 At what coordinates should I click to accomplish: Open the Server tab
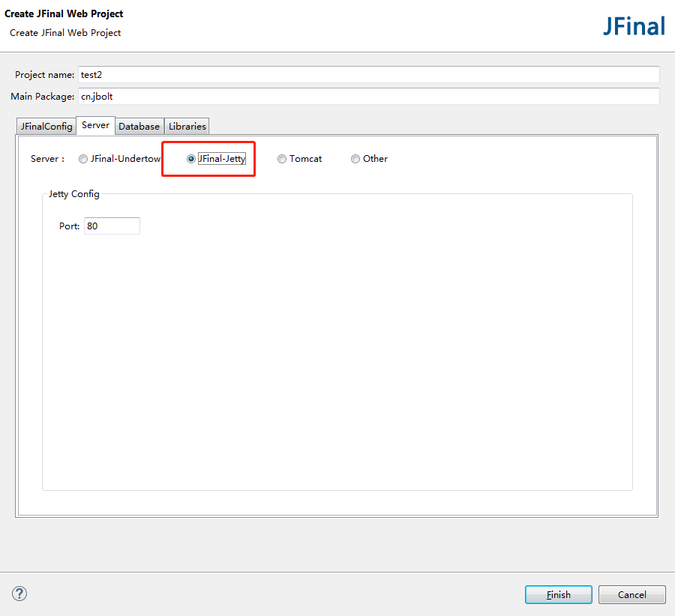click(95, 125)
